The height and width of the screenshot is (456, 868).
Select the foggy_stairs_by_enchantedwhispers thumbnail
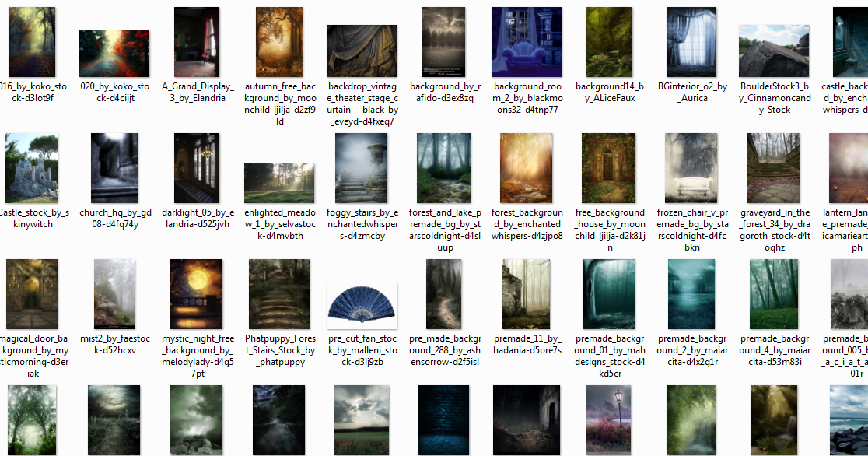coord(362,168)
